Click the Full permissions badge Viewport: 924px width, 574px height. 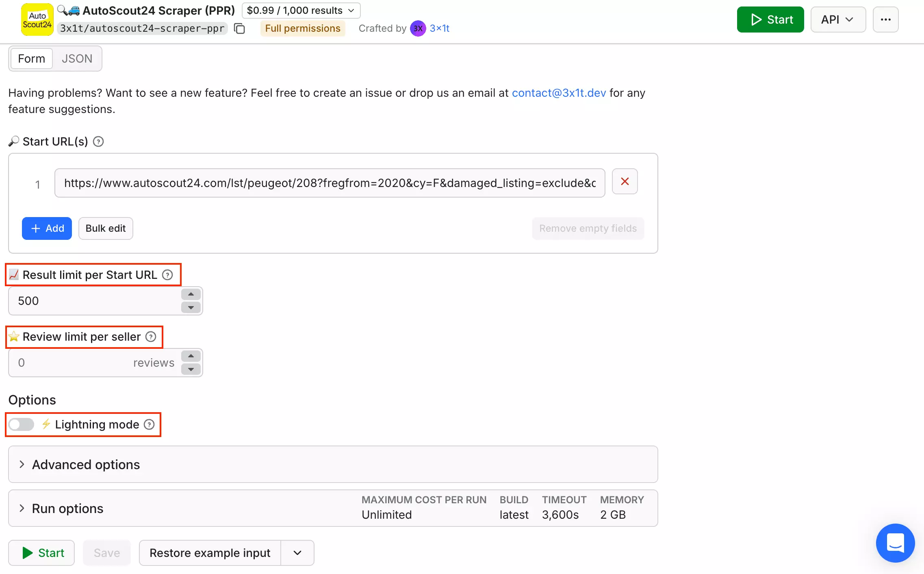click(x=303, y=28)
